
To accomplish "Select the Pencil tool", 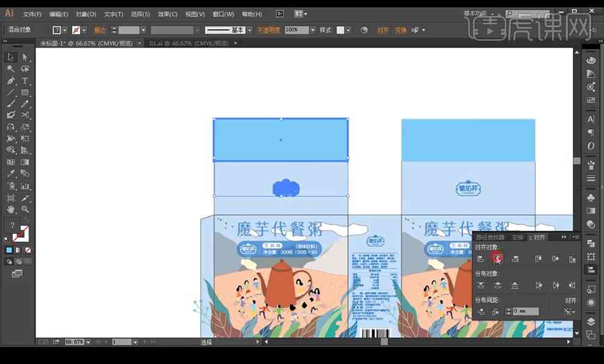I will pos(25,104).
